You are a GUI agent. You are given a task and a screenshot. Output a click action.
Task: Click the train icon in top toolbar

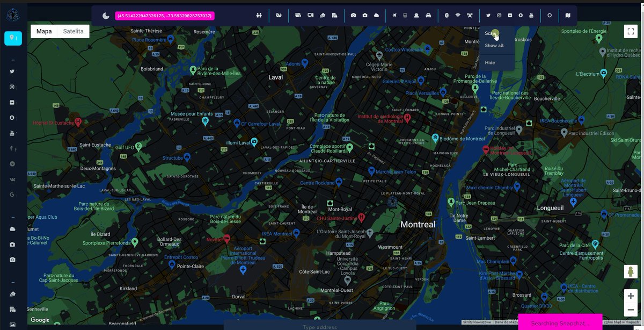[x=405, y=16]
